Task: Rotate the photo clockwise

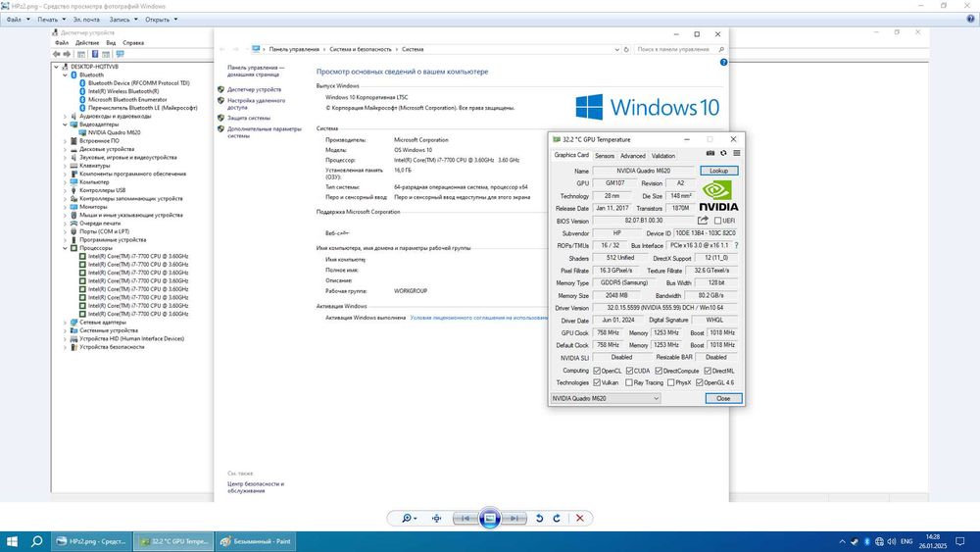Action: (557, 519)
